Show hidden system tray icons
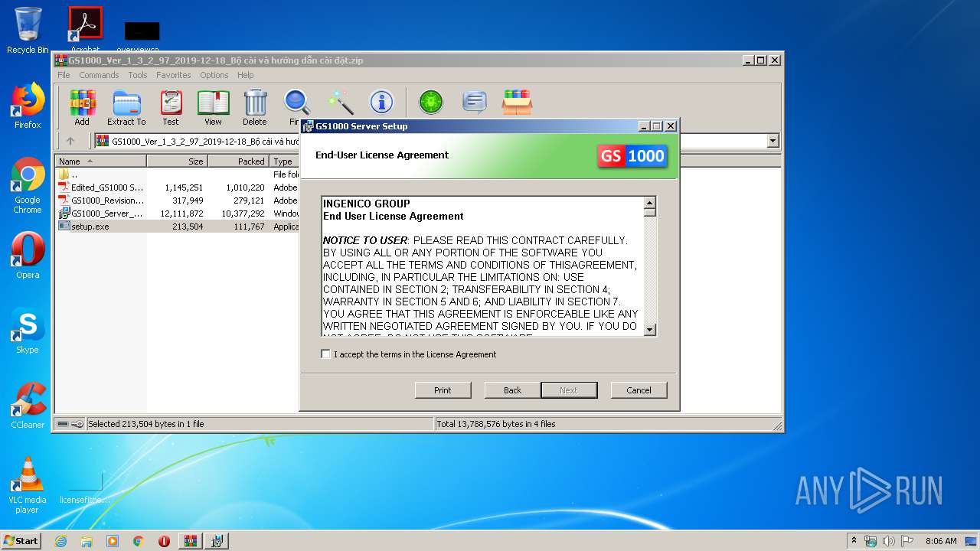 click(x=854, y=541)
